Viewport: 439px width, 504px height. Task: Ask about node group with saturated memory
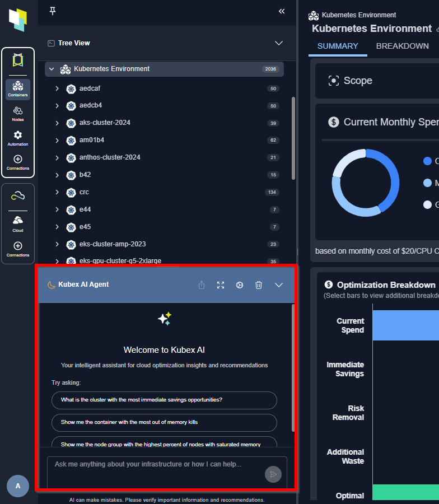[x=164, y=442]
